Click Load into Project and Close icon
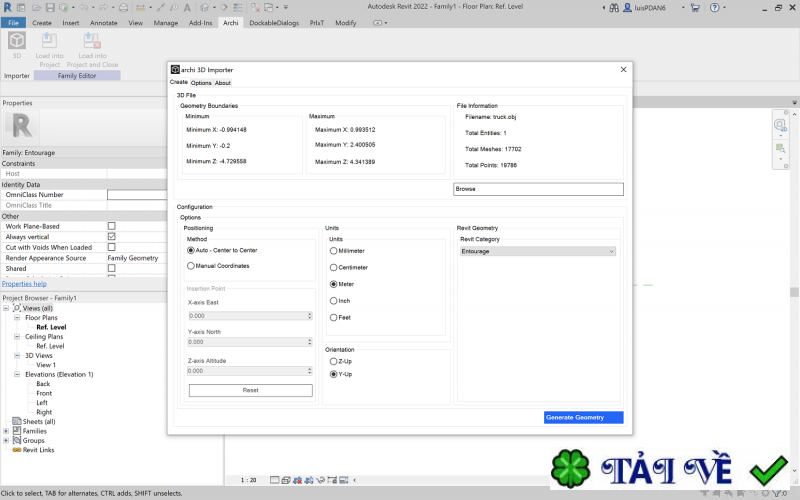This screenshot has height=500, width=800. (x=92, y=40)
